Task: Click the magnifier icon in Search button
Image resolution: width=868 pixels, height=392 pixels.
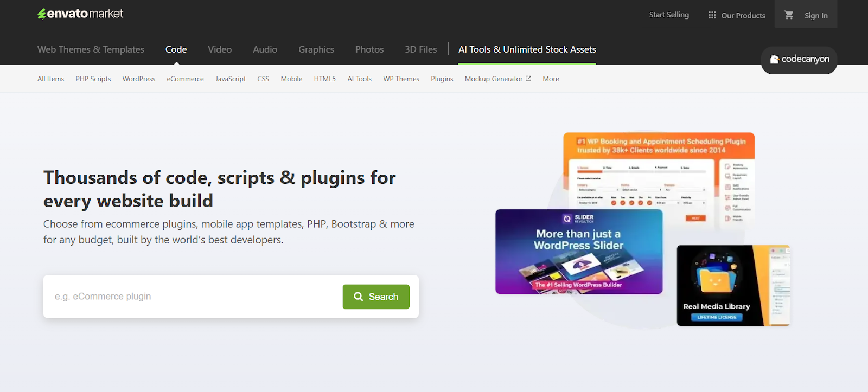Action: [x=358, y=297]
